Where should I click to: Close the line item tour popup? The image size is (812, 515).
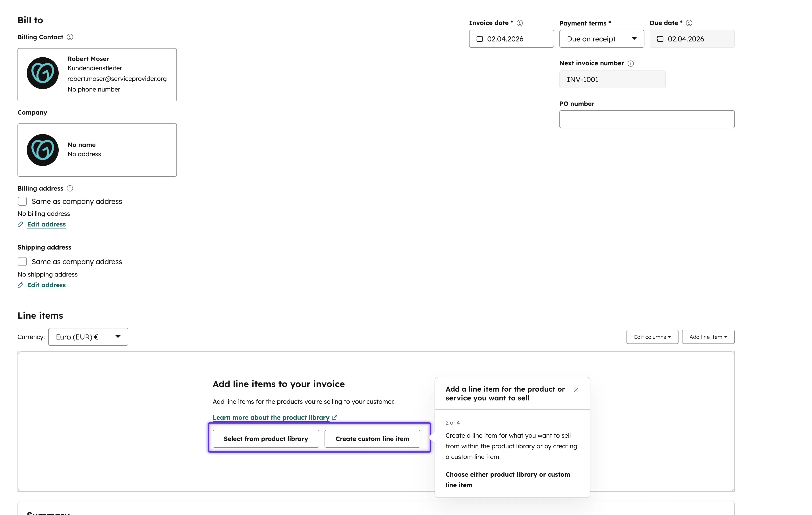(x=576, y=389)
